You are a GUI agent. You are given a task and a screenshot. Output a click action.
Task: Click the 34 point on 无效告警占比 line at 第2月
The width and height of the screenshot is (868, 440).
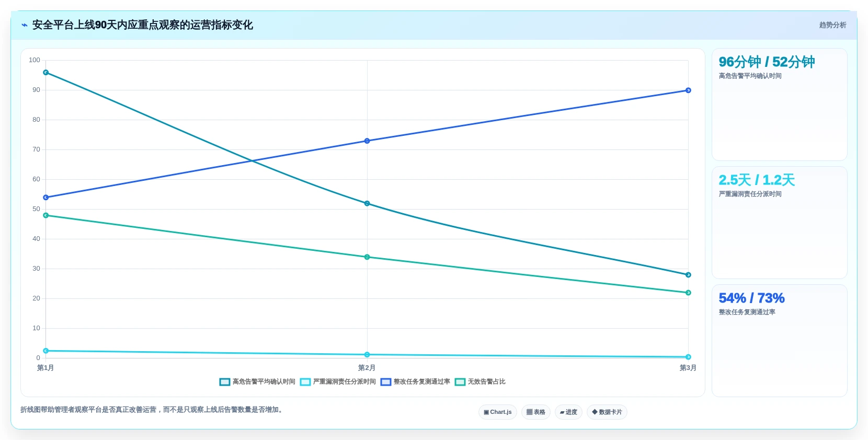coord(367,257)
